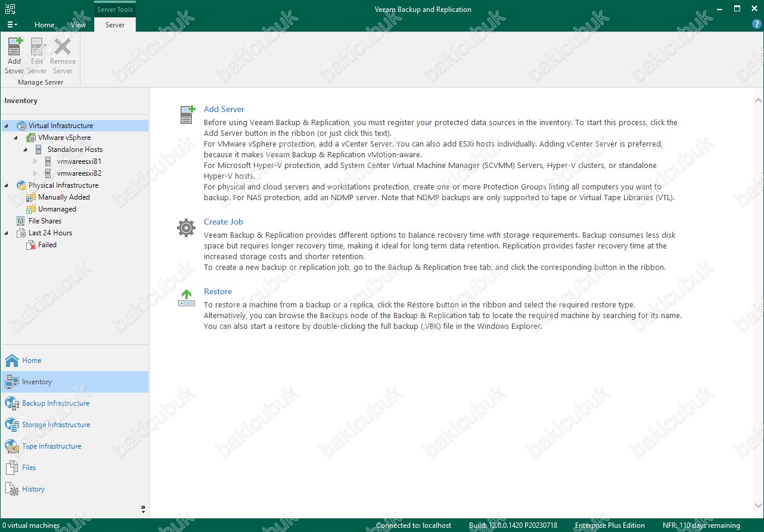Screen dimensions: 764x532
Task: Select the vmwareesxi81 host icon
Action: pyautogui.click(x=48, y=161)
